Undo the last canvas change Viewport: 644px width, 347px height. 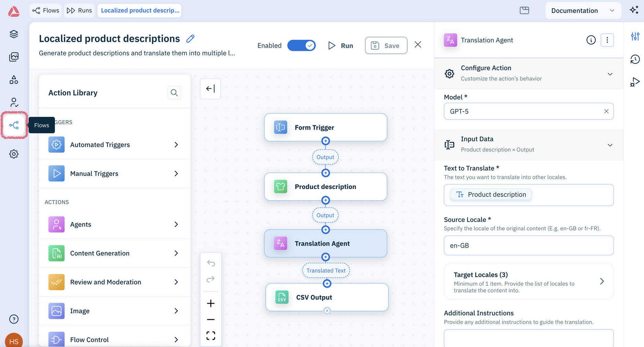click(211, 263)
